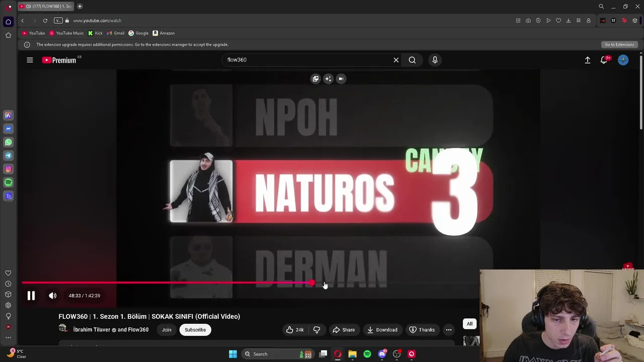Take a snapshot with camera icon

point(528,21)
